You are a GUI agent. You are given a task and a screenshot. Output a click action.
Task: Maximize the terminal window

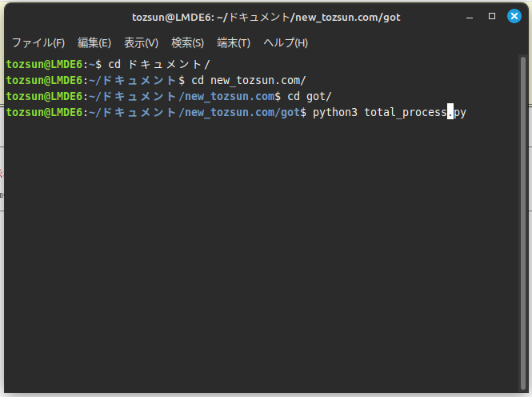point(492,17)
